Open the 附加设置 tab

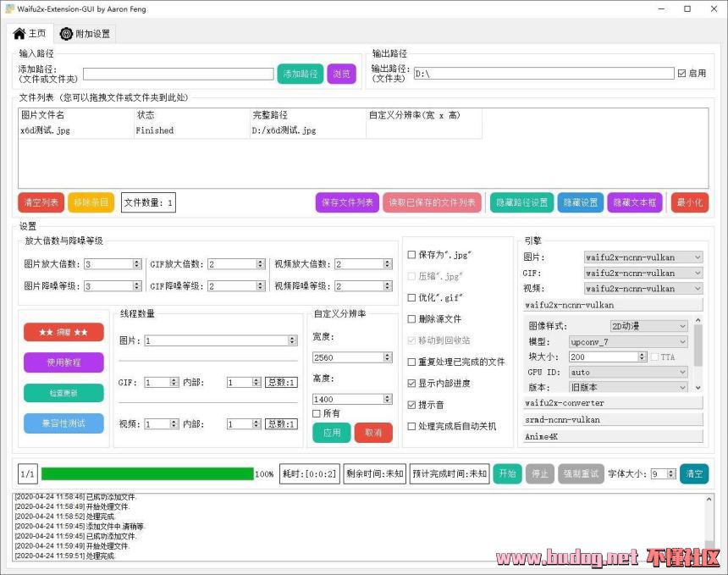click(85, 34)
